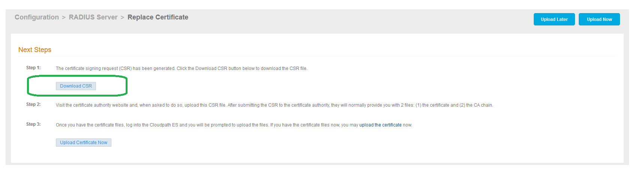Go to the Configuration breadcrumb
644x180 pixels.
point(37,17)
